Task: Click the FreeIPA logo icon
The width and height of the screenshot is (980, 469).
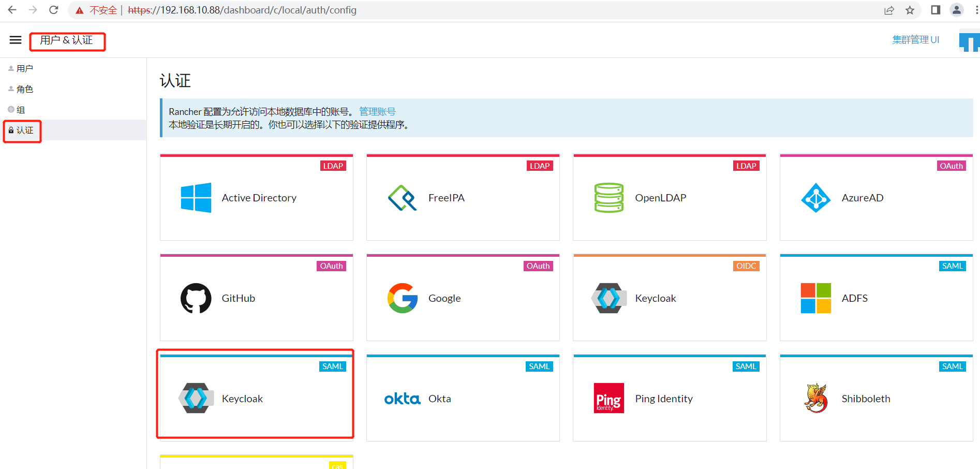Action: point(403,198)
